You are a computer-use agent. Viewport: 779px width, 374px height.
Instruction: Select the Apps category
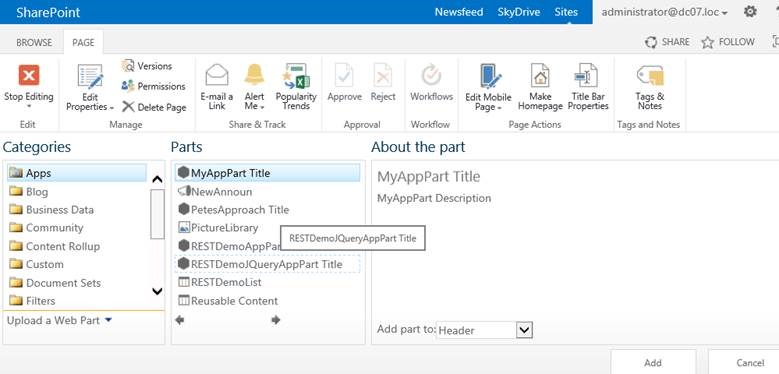[x=77, y=173]
